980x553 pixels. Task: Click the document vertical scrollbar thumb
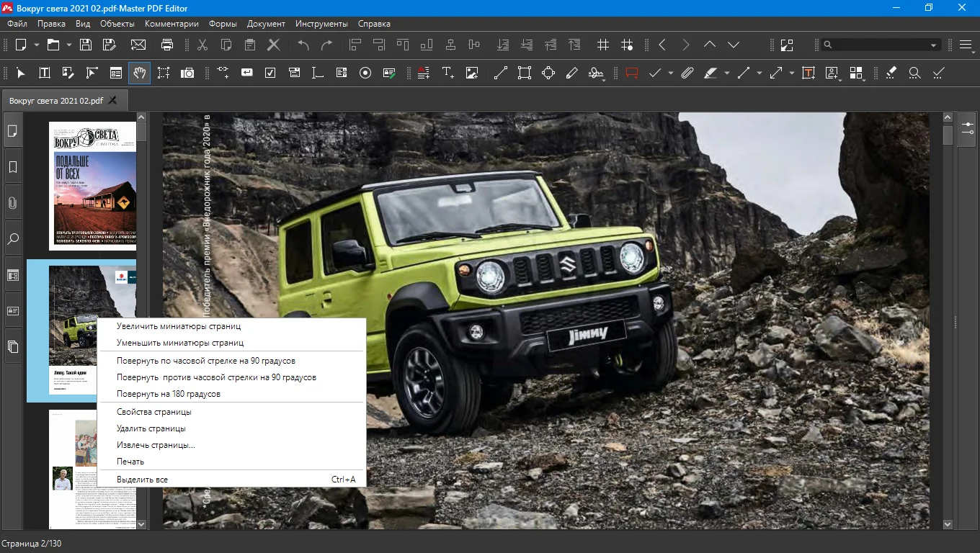click(x=947, y=135)
